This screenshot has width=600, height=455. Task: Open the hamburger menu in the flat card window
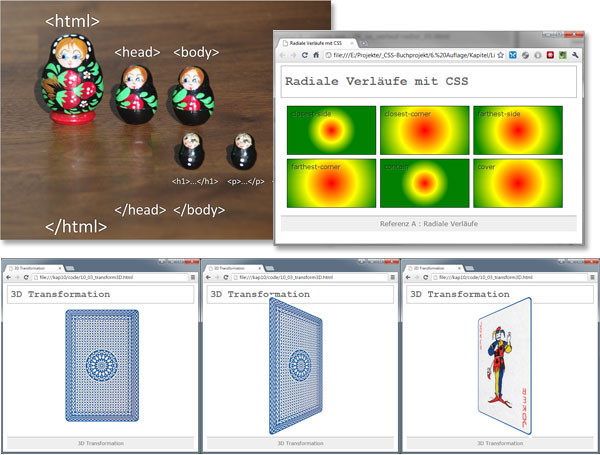pos(193,277)
